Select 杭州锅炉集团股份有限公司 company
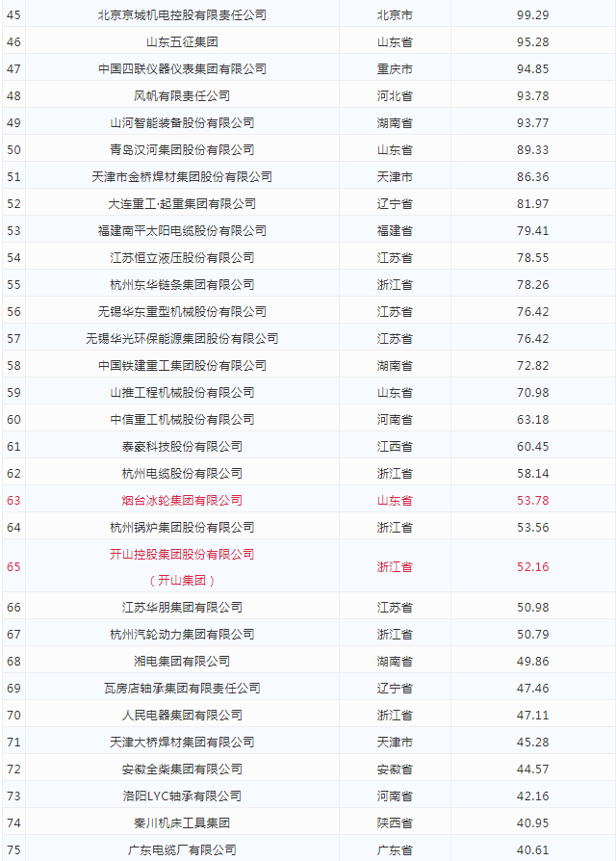This screenshot has height=861, width=616. point(182,526)
